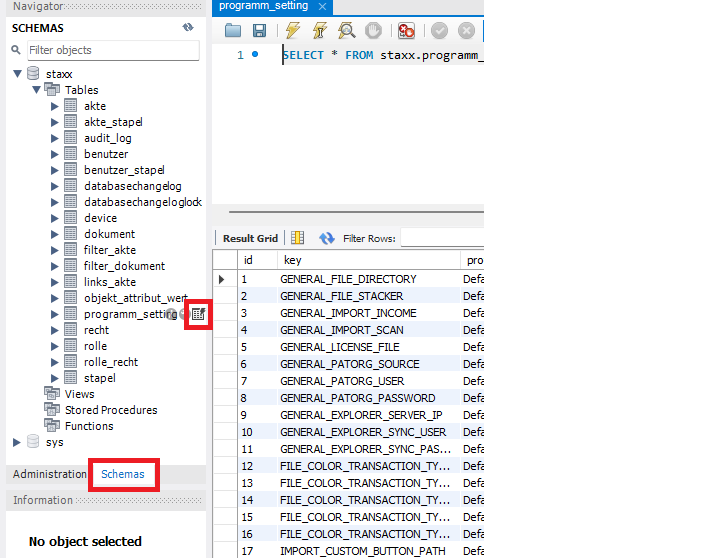Click the Explain query magnifier-lightning icon

346,31
